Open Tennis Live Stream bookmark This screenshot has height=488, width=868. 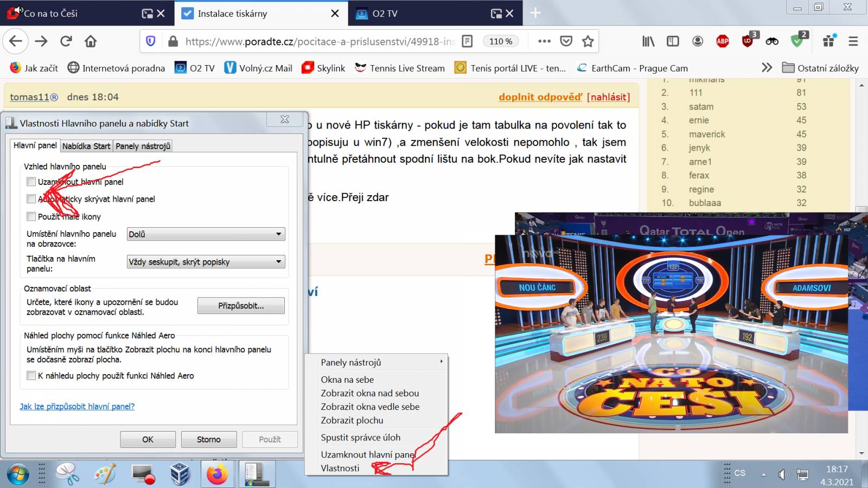coord(400,68)
